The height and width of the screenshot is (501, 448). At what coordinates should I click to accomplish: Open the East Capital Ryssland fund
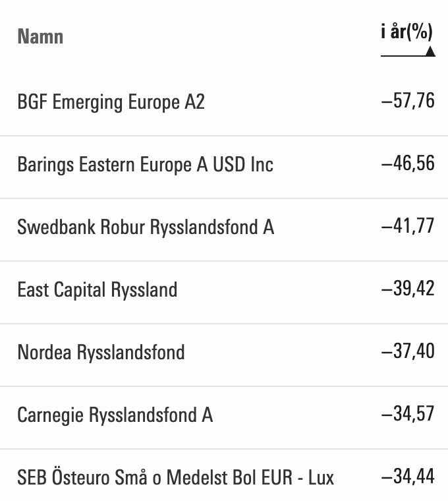pyautogui.click(x=97, y=289)
